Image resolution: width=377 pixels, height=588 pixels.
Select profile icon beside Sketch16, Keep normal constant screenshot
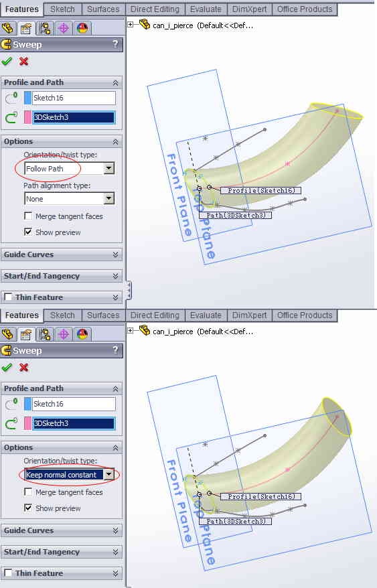pos(11,404)
